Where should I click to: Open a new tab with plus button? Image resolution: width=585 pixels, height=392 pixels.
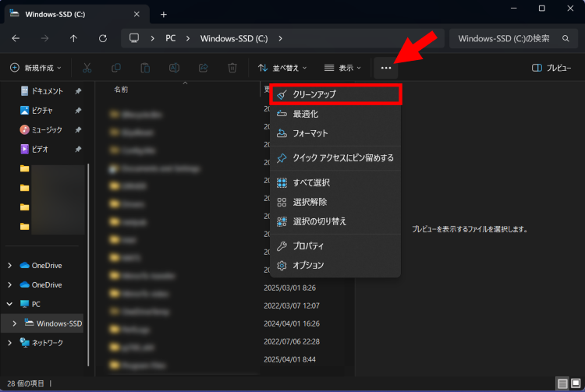coord(164,14)
